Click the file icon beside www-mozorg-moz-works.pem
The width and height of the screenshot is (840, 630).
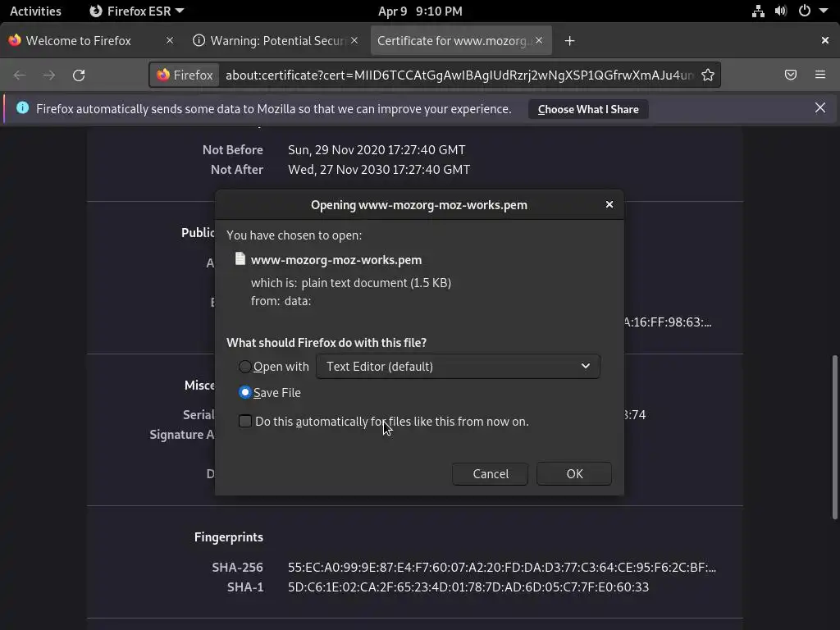click(x=240, y=259)
